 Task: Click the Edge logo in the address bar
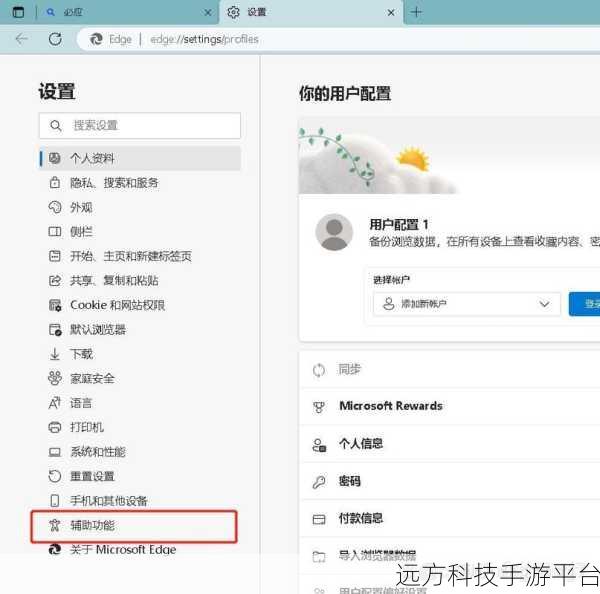click(96, 39)
